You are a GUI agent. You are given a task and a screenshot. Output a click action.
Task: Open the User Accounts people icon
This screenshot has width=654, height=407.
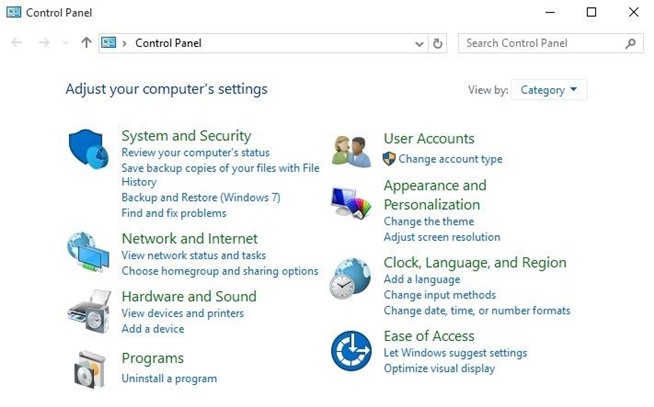[x=352, y=151]
